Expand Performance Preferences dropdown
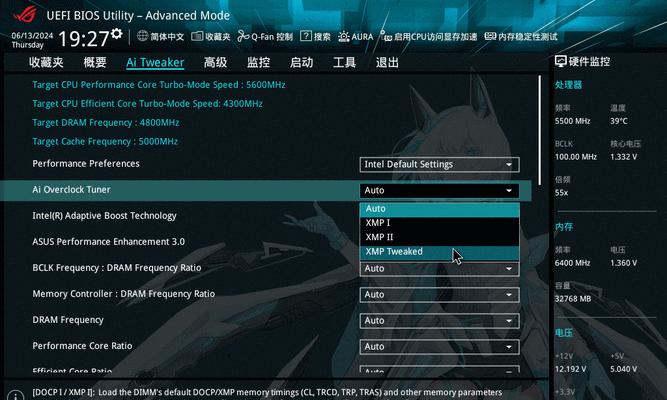The image size is (667, 400). (439, 164)
